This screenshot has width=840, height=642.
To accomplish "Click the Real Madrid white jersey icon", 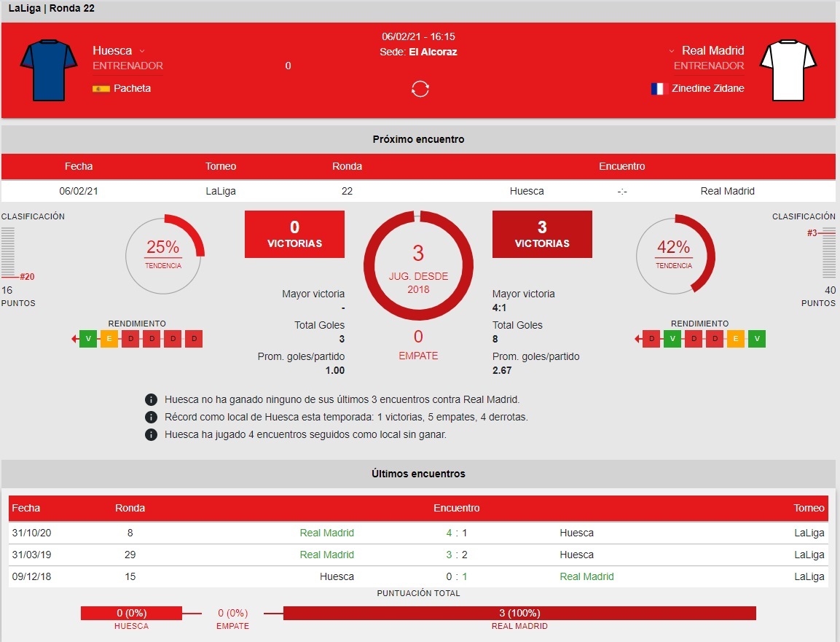I will pos(788,70).
